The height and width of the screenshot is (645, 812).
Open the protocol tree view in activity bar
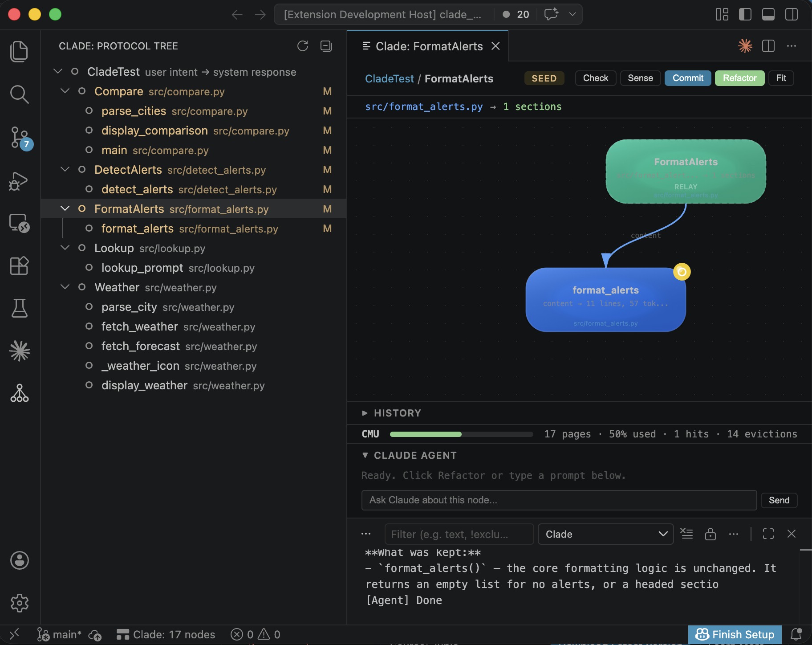pos(19,393)
